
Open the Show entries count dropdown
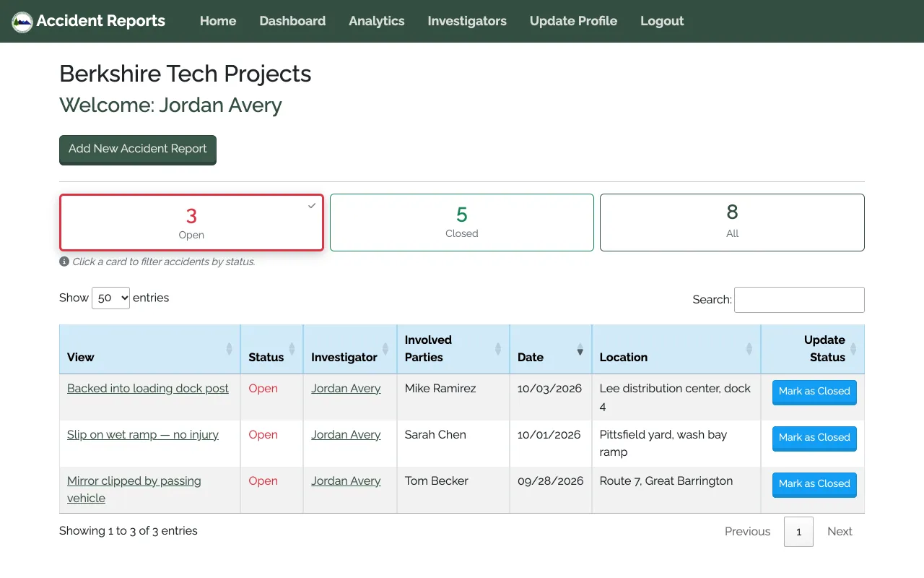[x=110, y=298]
